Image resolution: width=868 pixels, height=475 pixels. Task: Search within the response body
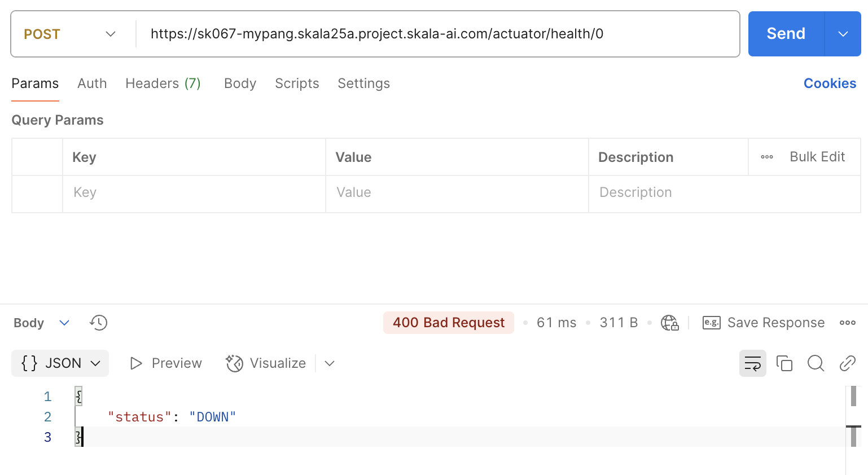(816, 363)
